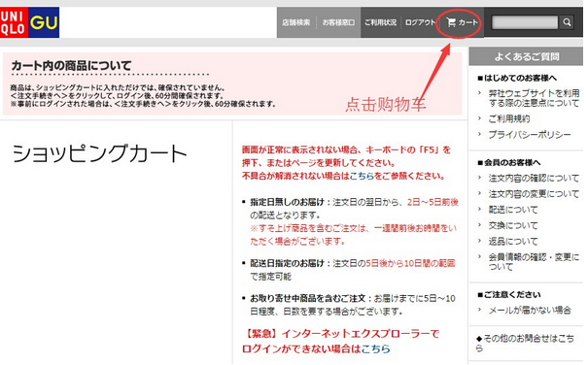The image size is (588, 365).
Task: Open the 交換について FAQ link
Action: pos(513,225)
